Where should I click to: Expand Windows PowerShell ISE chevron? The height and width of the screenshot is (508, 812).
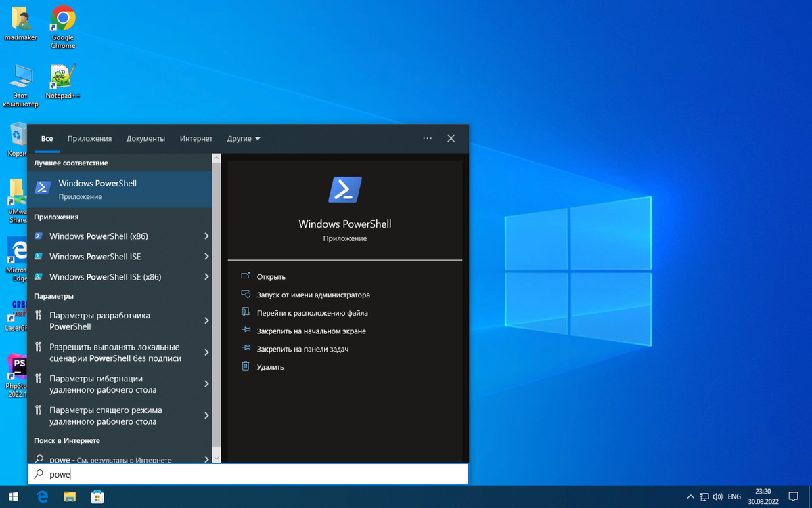[206, 257]
